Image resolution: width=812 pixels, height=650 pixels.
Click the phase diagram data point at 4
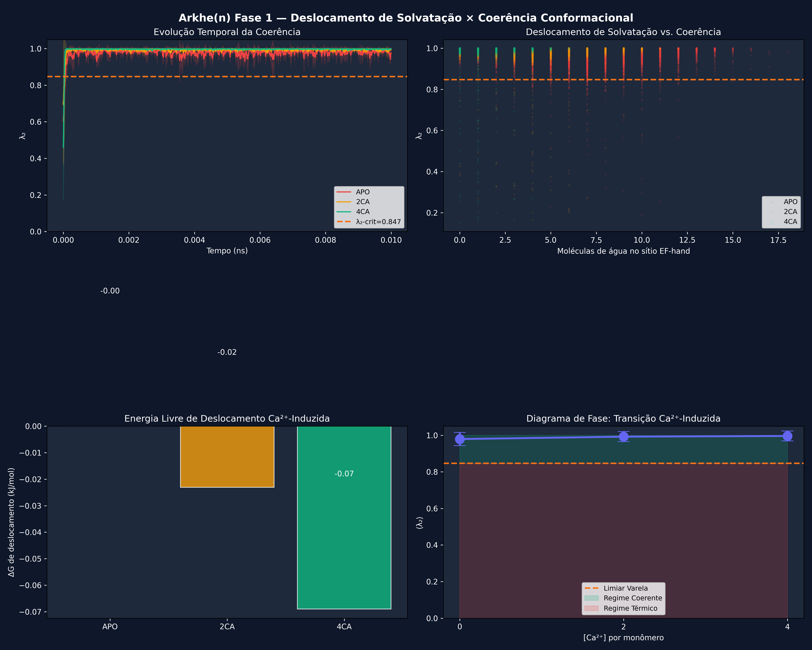787,436
